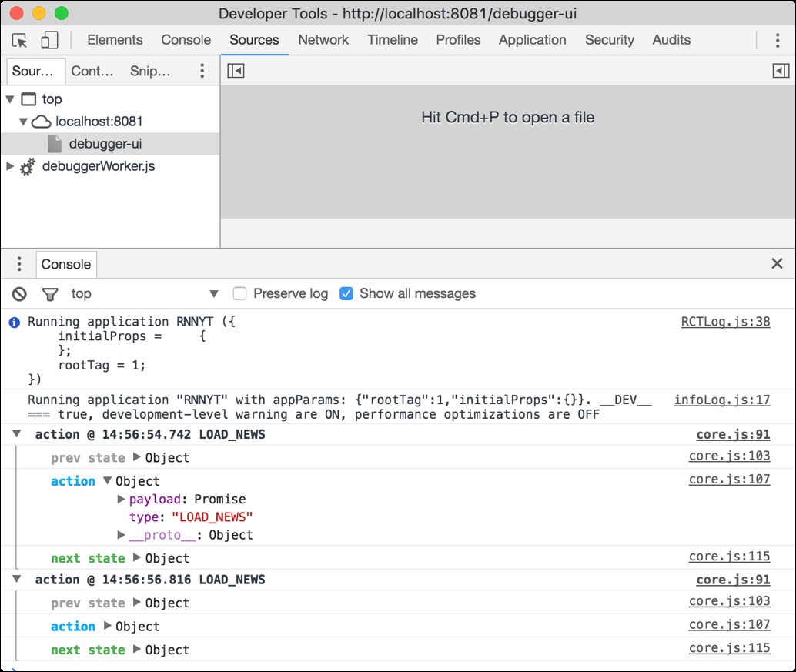Click the Console drawer tab
Image resolution: width=796 pixels, height=672 pixels.
pos(66,265)
